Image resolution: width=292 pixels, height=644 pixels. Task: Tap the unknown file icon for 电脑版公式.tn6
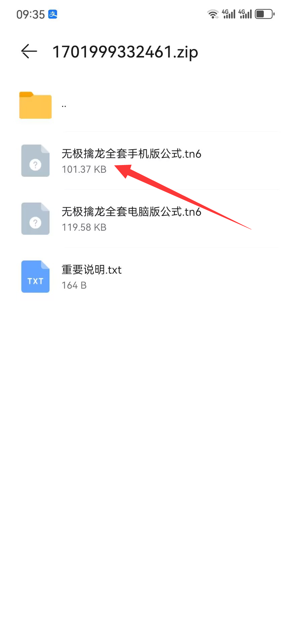click(x=35, y=219)
